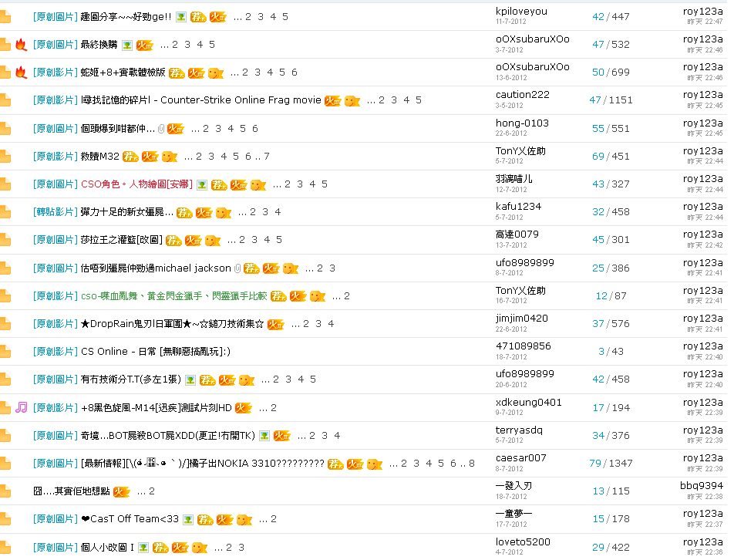Image resolution: width=734 pixels, height=560 pixels.
Task: Click the image icon after 個人小改圖 I
Action: pyautogui.click(x=143, y=548)
